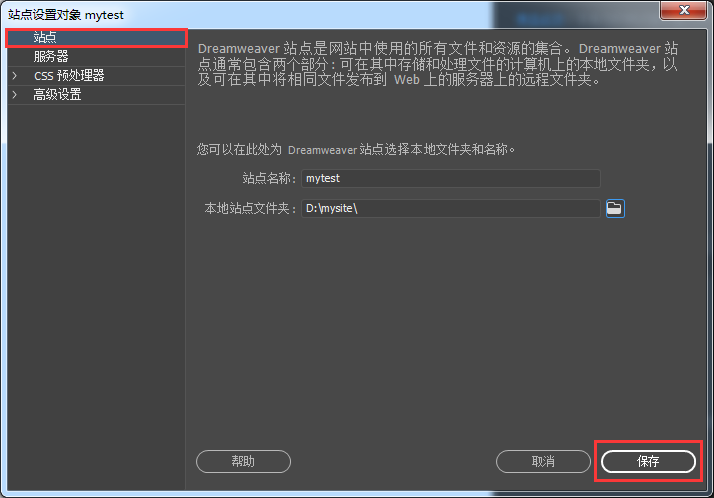Click the 本地站点文件夹 path field
This screenshot has width=714, height=498.
coord(451,208)
